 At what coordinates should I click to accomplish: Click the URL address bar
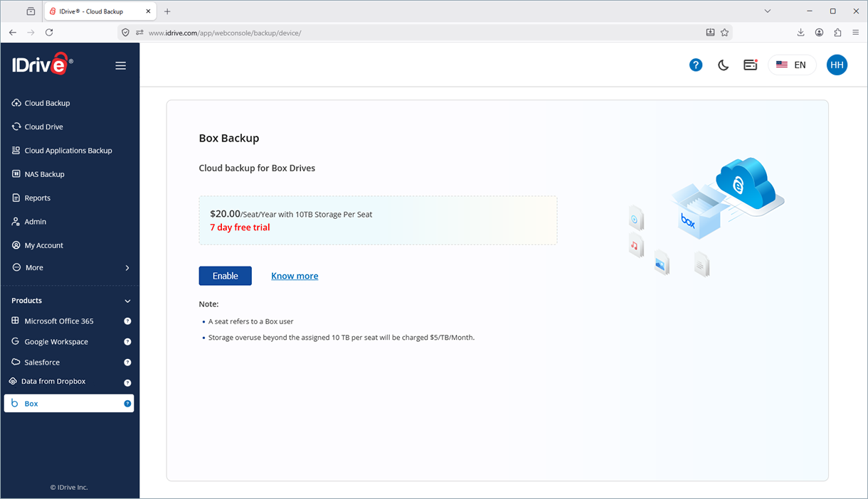pyautogui.click(x=424, y=33)
